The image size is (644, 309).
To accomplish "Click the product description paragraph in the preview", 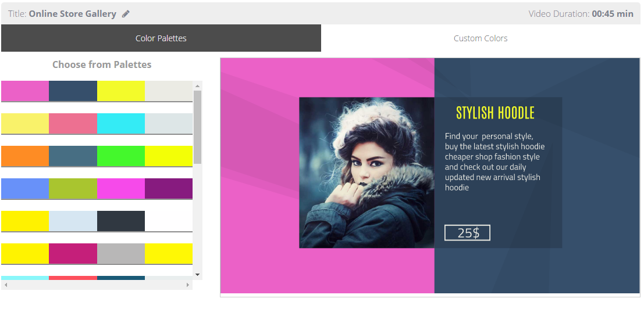I will pyautogui.click(x=495, y=162).
